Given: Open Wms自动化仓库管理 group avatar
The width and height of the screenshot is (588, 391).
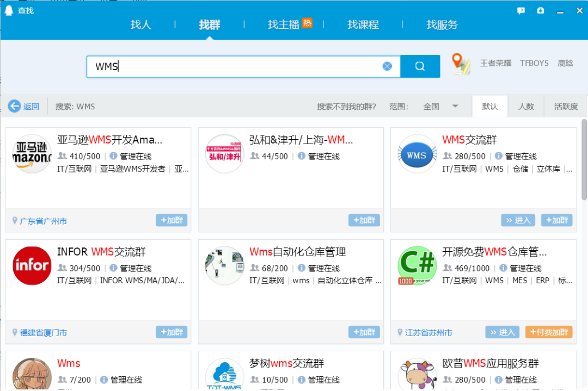Looking at the screenshot, I should pos(224,265).
